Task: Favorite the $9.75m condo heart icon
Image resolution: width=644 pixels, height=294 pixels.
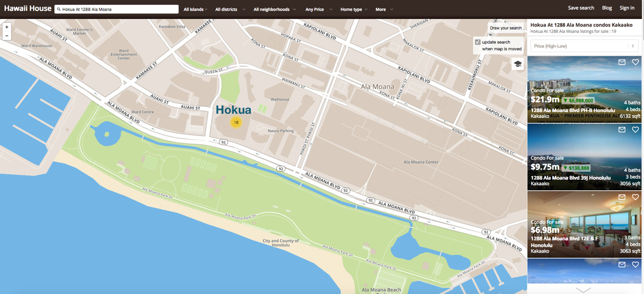Action: click(635, 130)
